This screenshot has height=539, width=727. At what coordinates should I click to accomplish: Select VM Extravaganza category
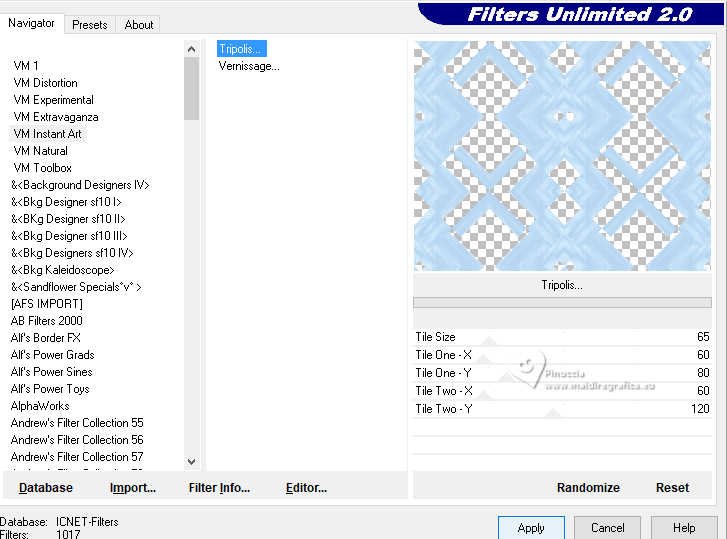click(56, 117)
